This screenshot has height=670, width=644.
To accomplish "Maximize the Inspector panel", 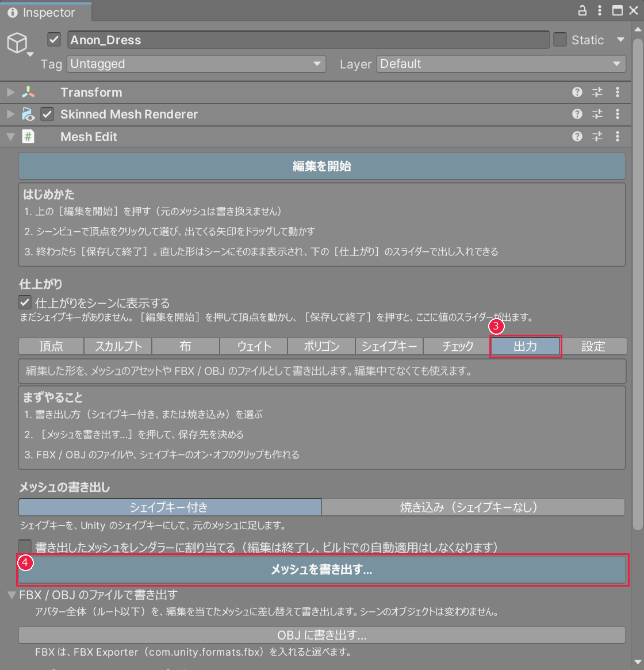I will tap(617, 11).
